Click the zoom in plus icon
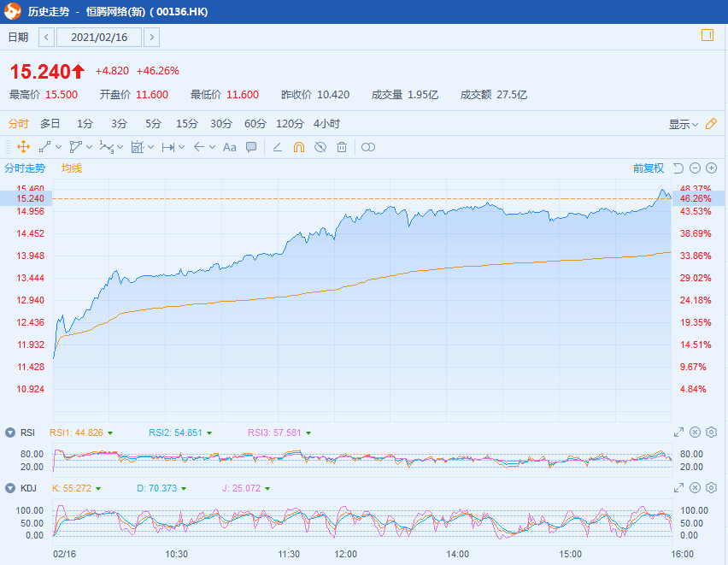 [711, 168]
